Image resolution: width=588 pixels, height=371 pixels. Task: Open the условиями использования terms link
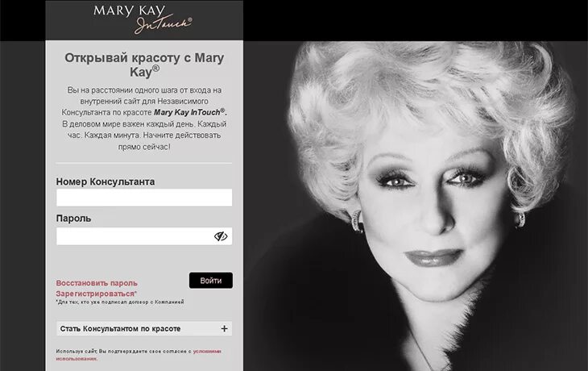[139, 355]
